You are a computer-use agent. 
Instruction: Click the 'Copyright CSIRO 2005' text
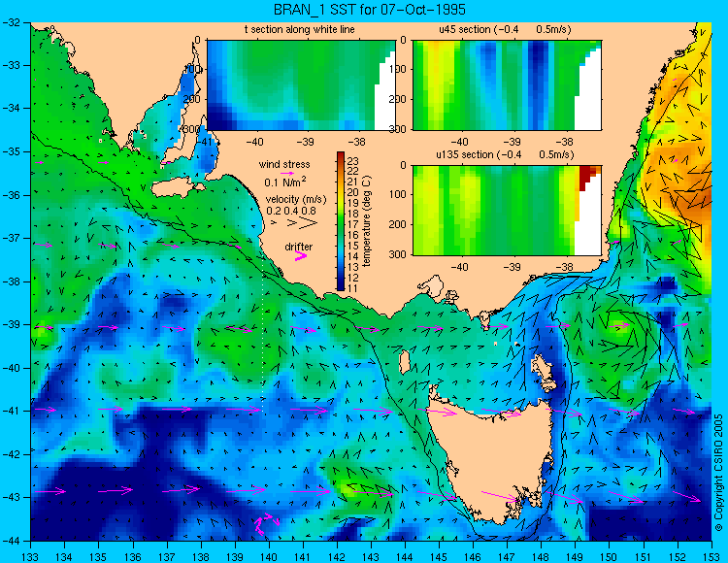click(x=718, y=473)
